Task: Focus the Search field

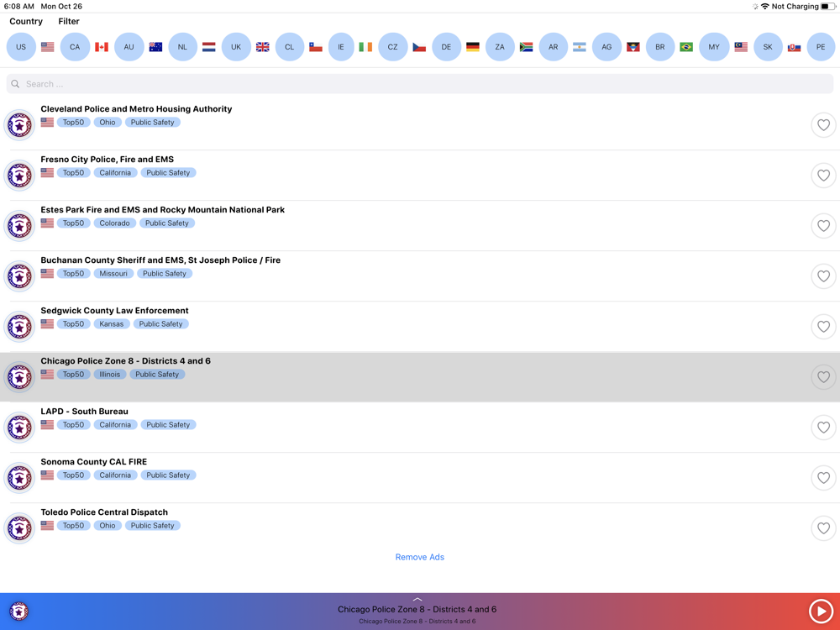Action: (x=420, y=84)
